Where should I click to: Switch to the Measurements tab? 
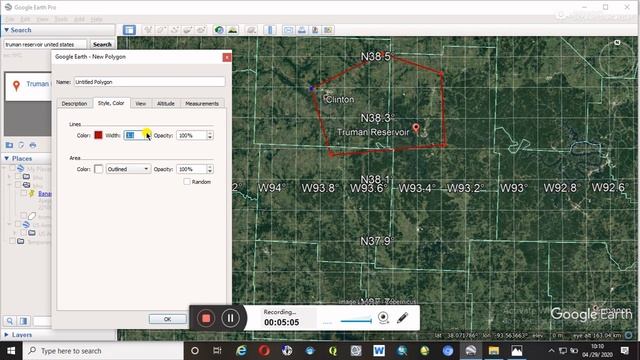202,104
